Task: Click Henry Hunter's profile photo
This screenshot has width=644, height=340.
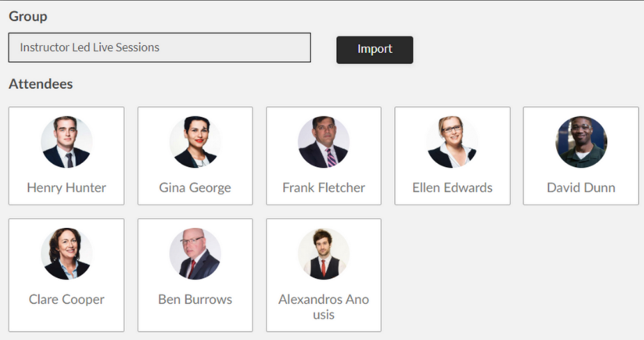Action: [x=66, y=142]
